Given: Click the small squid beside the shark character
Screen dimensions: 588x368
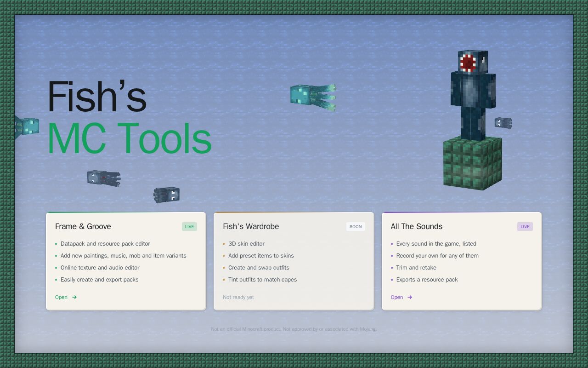Looking at the screenshot, I should point(503,123).
